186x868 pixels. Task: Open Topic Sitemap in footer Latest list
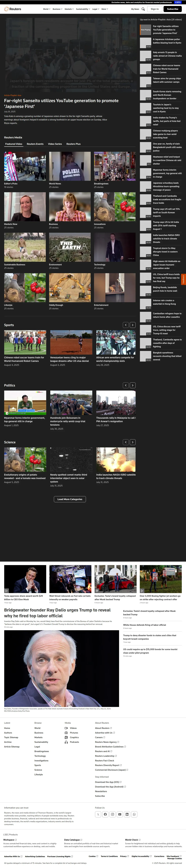point(11,737)
